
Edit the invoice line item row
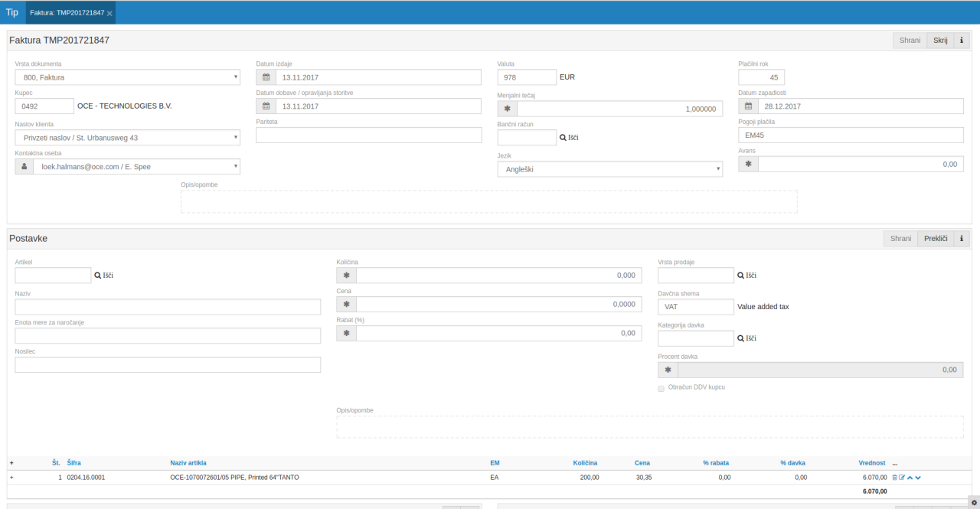click(x=902, y=478)
